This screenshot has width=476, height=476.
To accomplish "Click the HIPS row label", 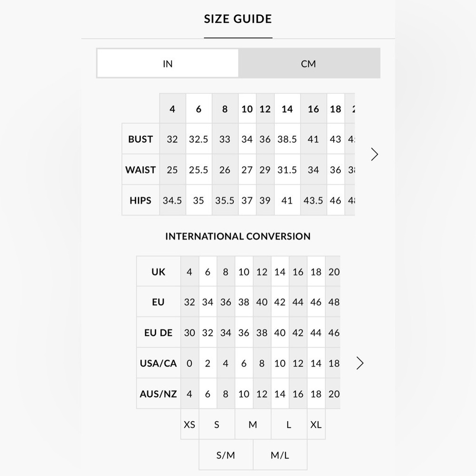I will 140,200.
